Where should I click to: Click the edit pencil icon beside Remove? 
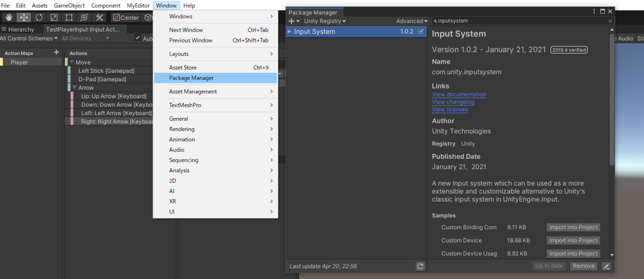click(606, 266)
